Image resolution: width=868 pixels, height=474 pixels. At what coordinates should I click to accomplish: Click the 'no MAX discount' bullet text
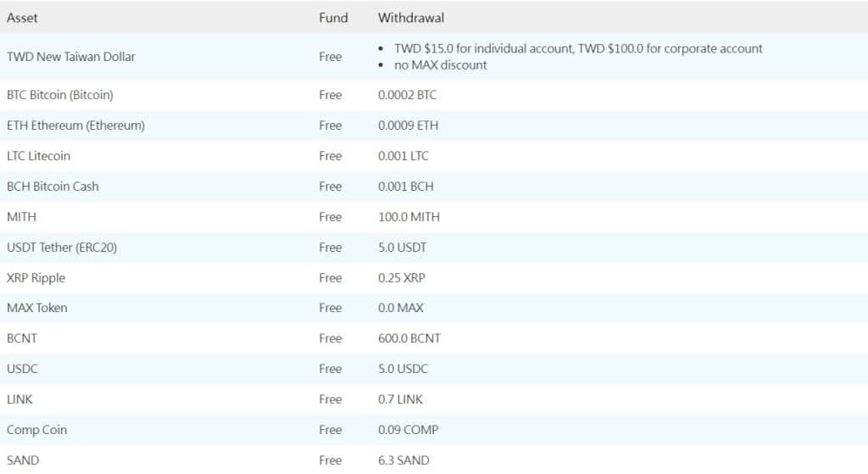point(441,64)
